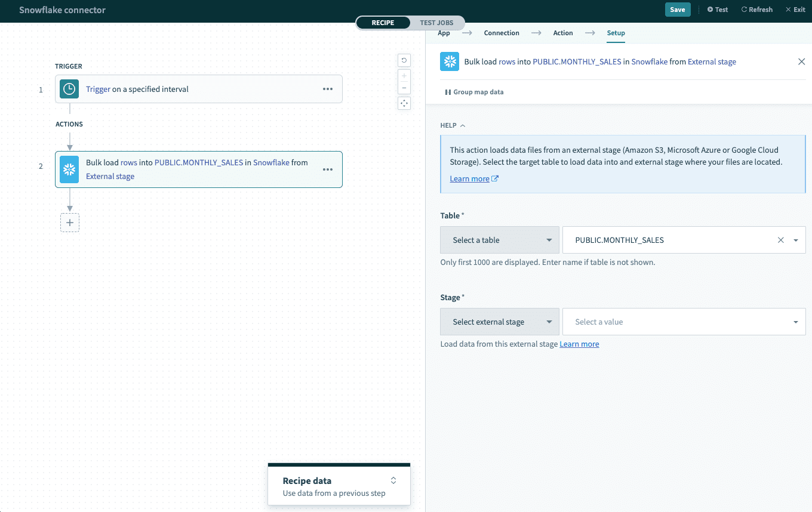Click the clock icon on the Trigger step
812x512 pixels.
[69, 88]
